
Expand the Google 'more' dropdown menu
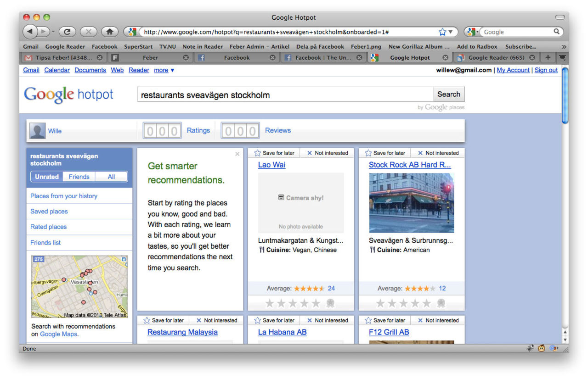pyautogui.click(x=164, y=70)
